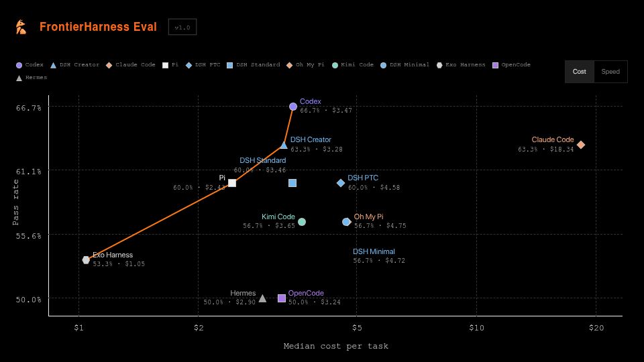
Task: Click the '53.3% · $1.05' value label
Action: click(x=119, y=264)
